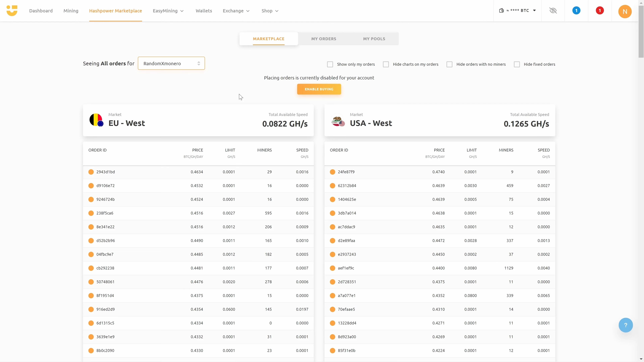
Task: Check Hide charts on my orders
Action: 386,64
